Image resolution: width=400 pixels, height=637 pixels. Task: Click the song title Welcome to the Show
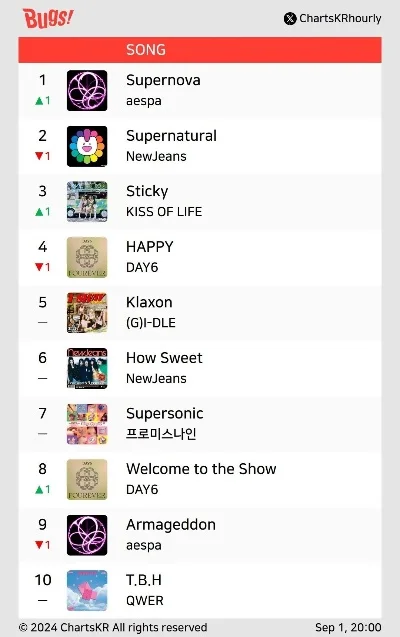coord(201,469)
